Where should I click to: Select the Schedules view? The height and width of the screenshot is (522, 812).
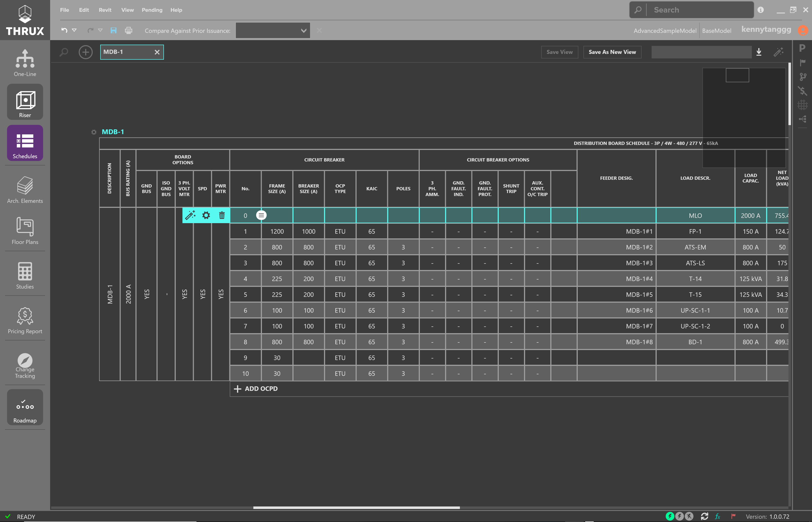[25, 143]
